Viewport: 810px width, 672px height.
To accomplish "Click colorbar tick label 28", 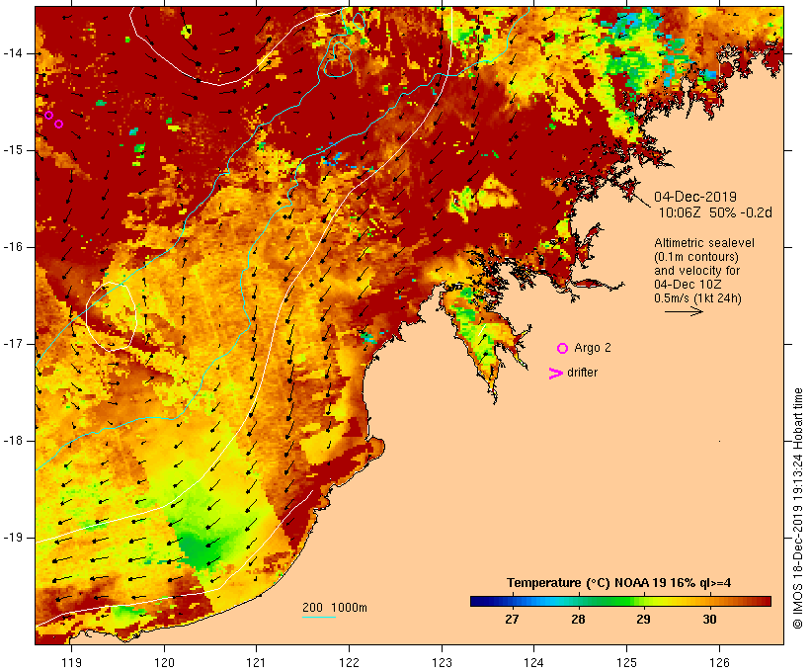I will pos(578,620).
